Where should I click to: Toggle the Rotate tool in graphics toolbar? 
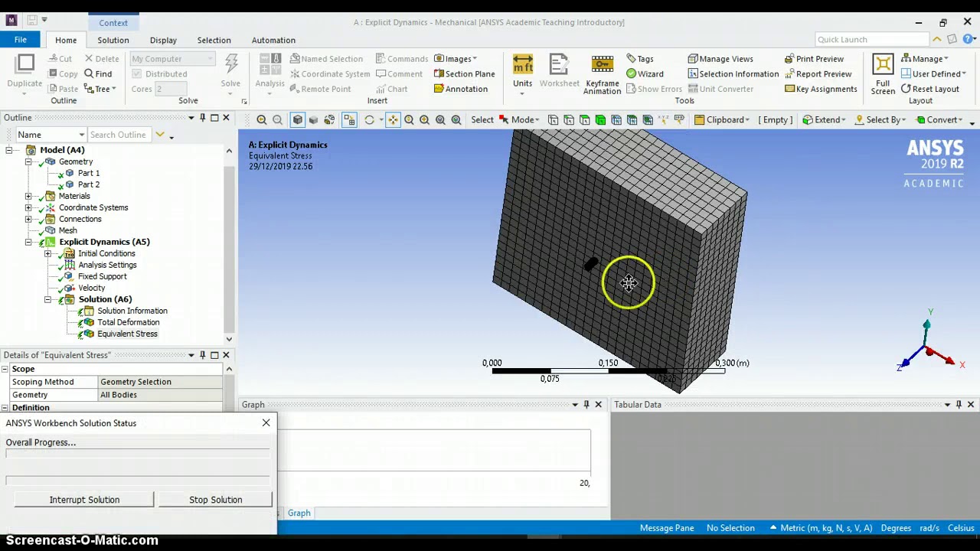(369, 120)
